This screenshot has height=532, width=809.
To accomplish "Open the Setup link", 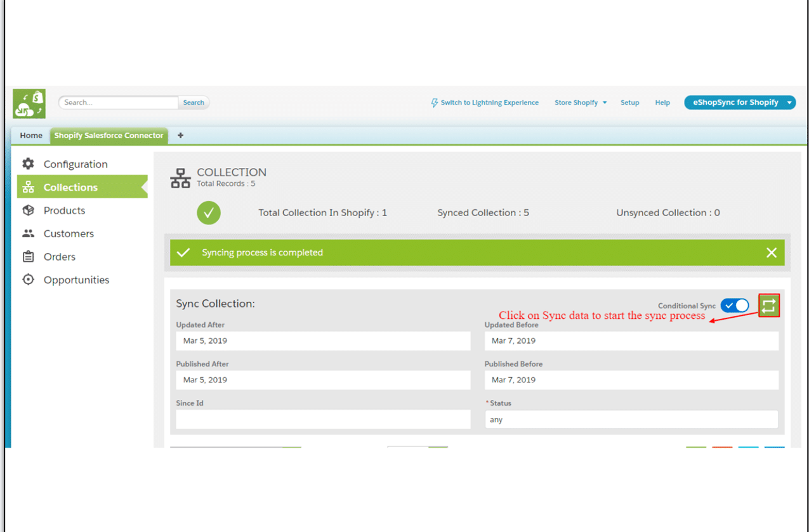I will [630, 103].
